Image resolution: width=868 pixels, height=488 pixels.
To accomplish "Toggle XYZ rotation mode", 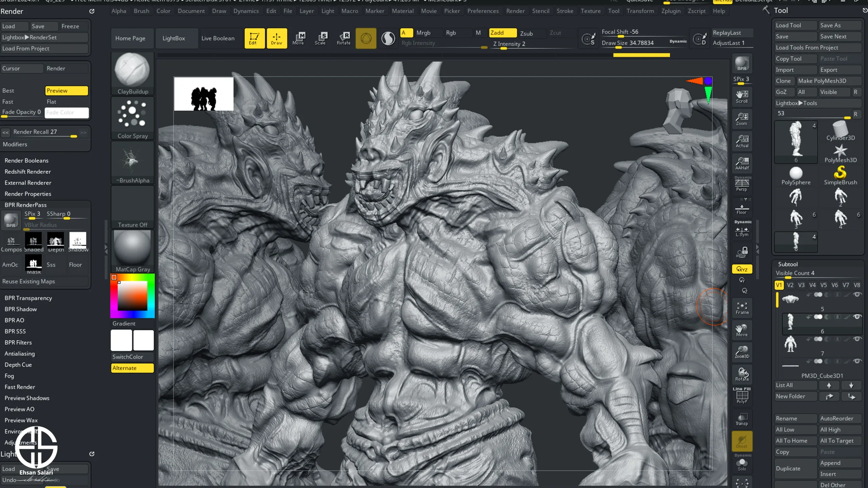I will pos(742,269).
